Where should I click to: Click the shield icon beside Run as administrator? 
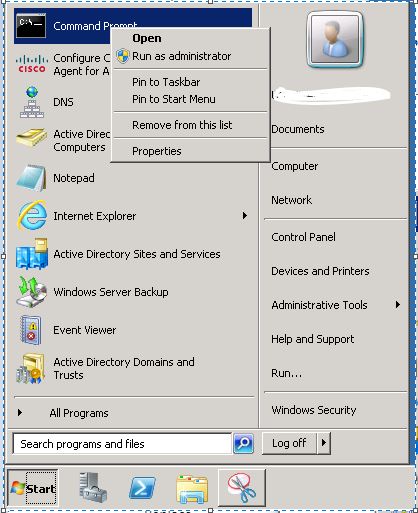[x=123, y=56]
